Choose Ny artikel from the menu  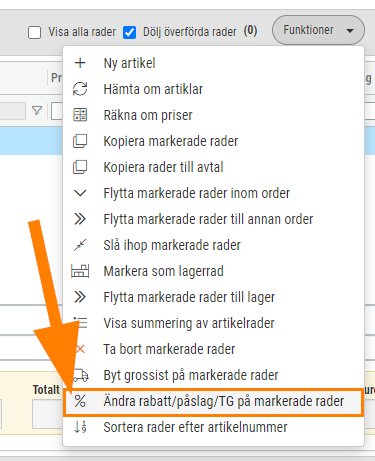coord(213,63)
